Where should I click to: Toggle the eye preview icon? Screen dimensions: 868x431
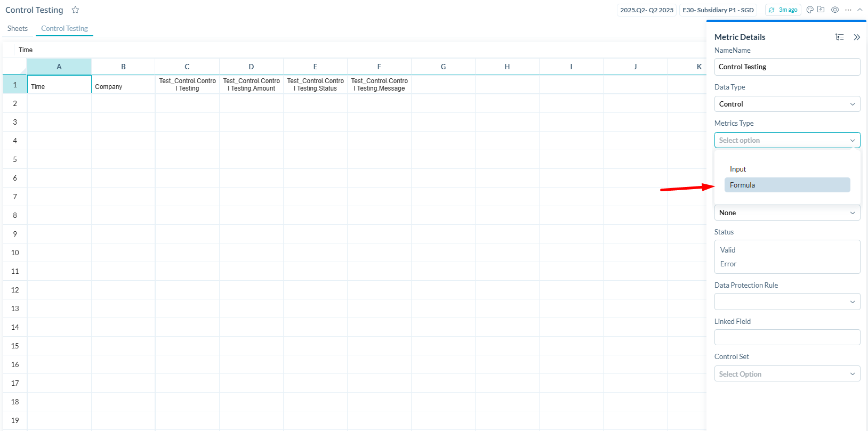[x=835, y=10]
